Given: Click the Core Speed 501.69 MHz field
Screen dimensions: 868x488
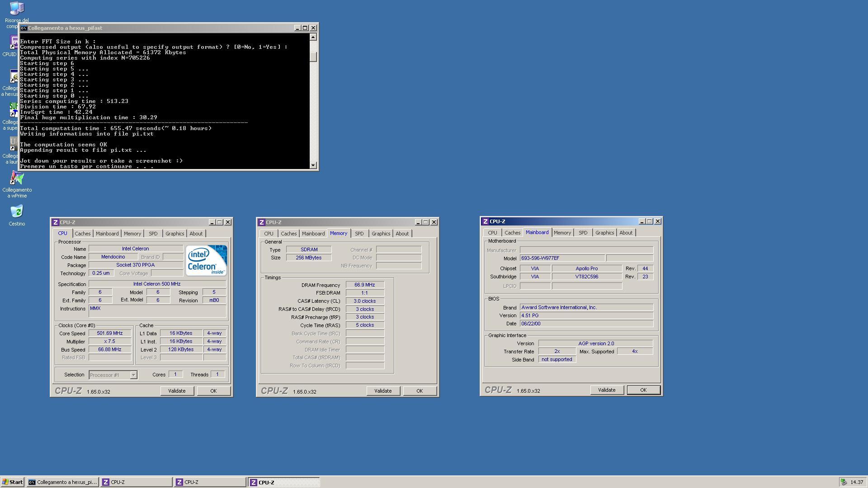Looking at the screenshot, I should 110,333.
